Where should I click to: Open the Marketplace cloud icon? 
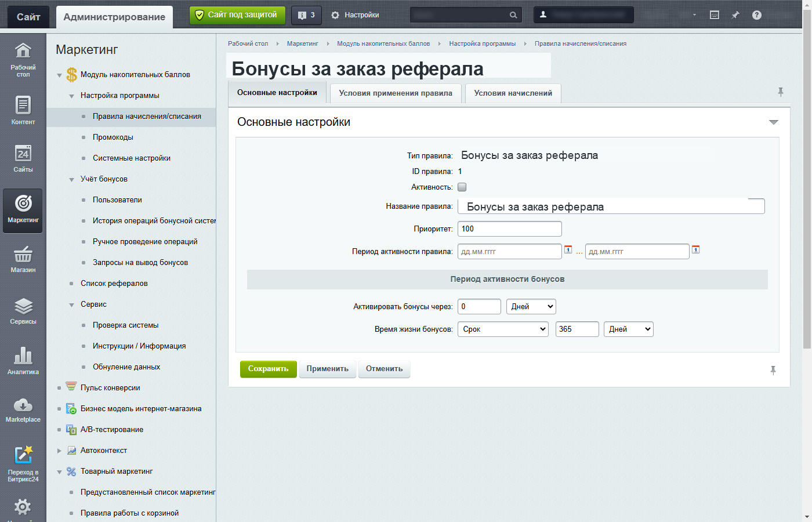23,409
